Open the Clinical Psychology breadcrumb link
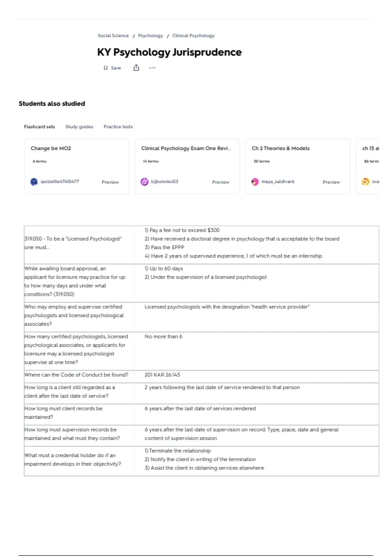The image size is (392, 556). 193,35
